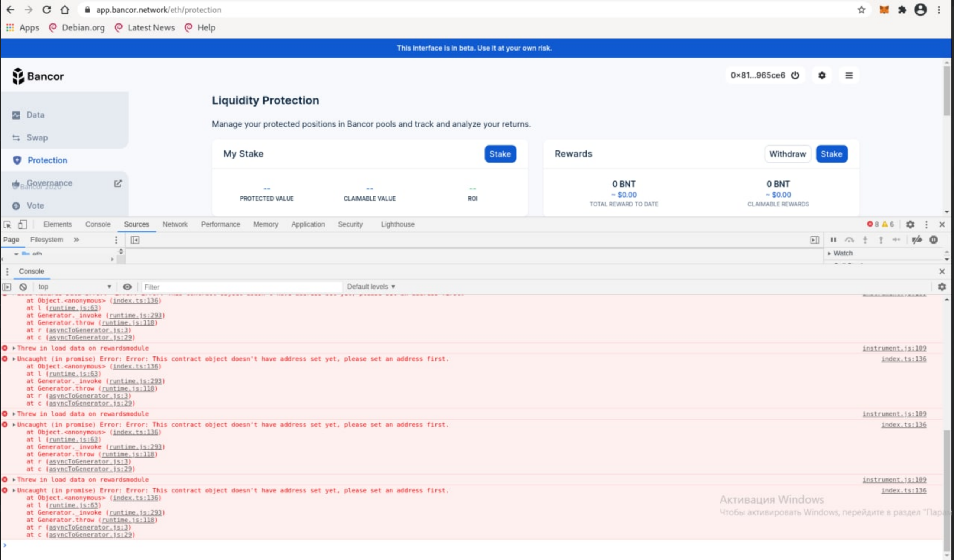Switch to the Performance tab
Screen dimensions: 954x560
pos(220,224)
